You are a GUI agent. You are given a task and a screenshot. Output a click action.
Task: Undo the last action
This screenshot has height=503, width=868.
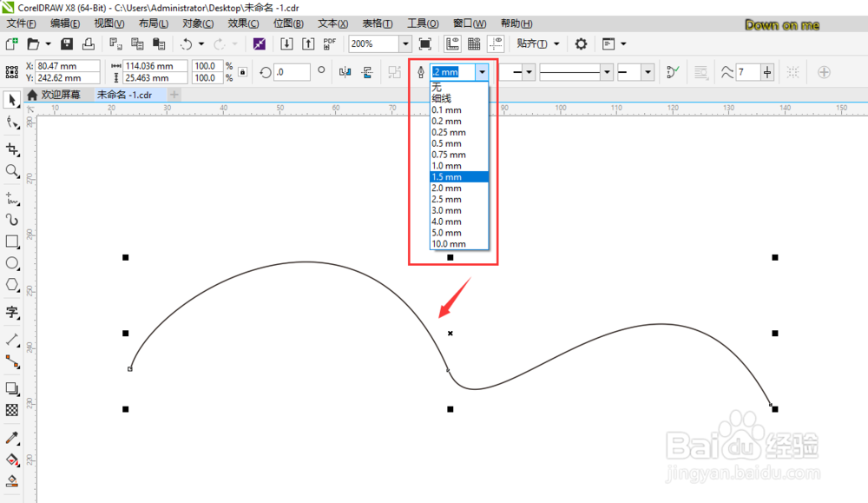pyautogui.click(x=187, y=43)
